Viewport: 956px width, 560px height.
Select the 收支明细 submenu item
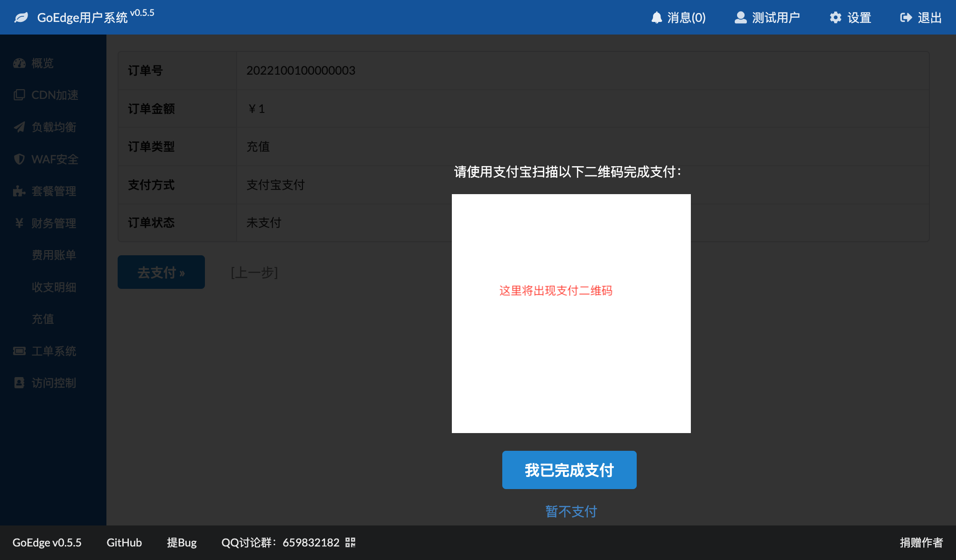tap(54, 287)
